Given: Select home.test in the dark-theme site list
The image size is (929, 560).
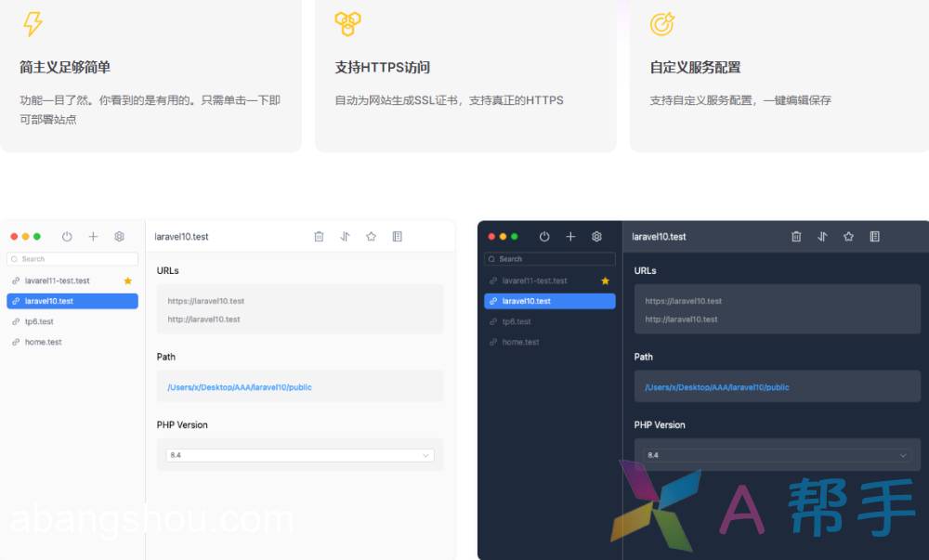Looking at the screenshot, I should tap(520, 342).
